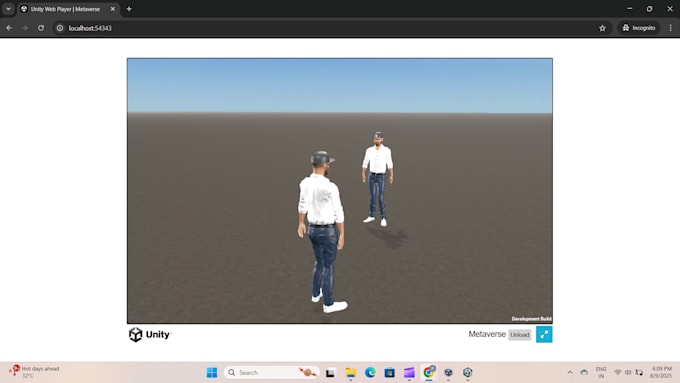Bookmark this page with the star

tap(602, 28)
